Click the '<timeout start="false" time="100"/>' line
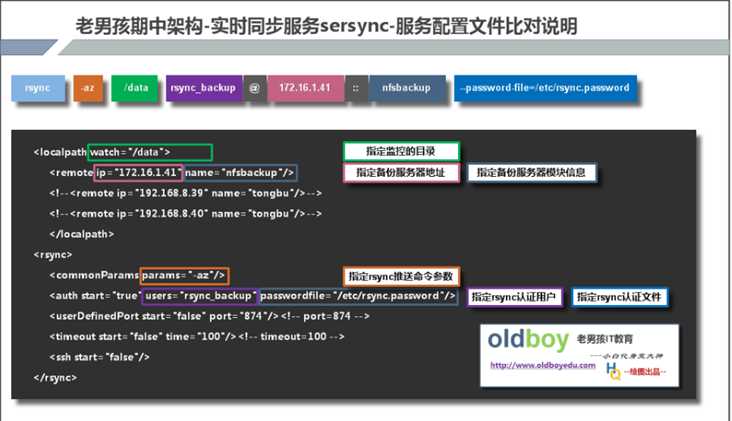 click(x=143, y=337)
